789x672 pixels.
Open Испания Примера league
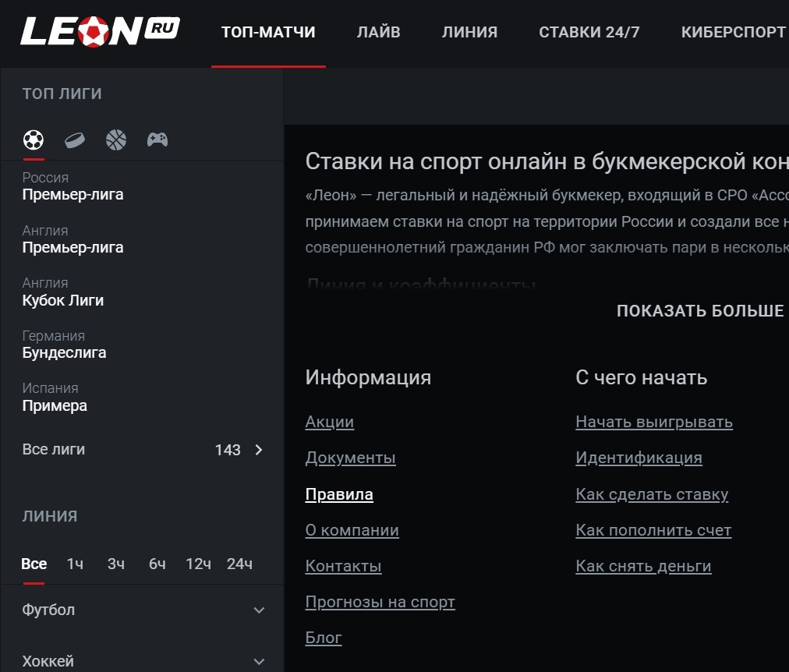coord(55,397)
